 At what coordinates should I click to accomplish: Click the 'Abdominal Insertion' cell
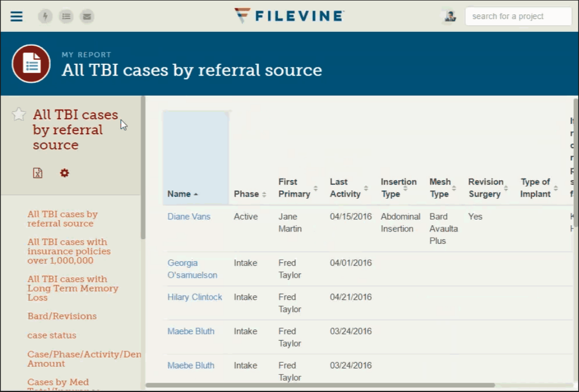tap(401, 222)
